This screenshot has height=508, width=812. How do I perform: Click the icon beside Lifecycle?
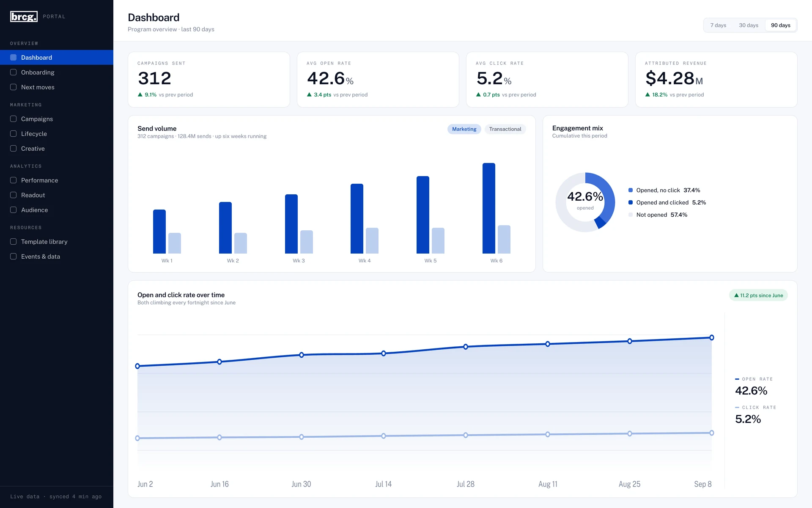pos(14,134)
